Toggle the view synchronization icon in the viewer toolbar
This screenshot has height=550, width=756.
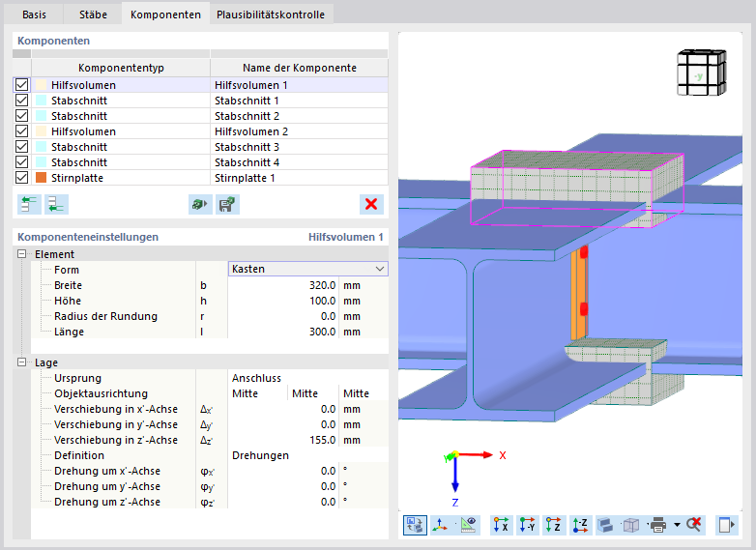tap(415, 525)
